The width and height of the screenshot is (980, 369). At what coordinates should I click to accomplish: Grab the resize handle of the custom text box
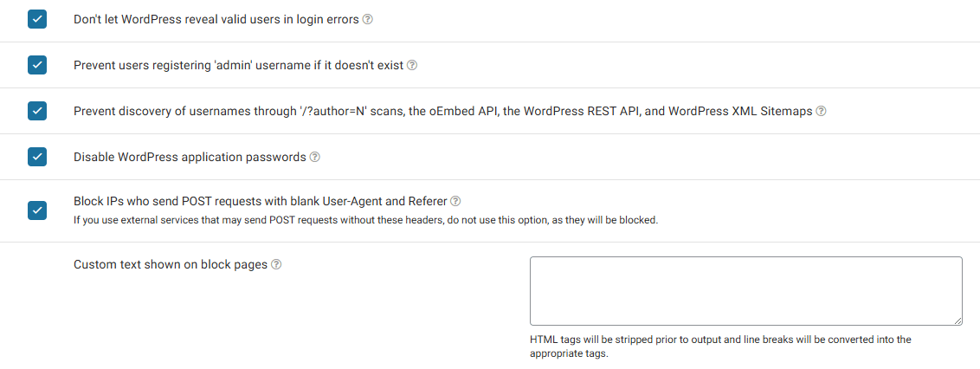pyautogui.click(x=957, y=320)
